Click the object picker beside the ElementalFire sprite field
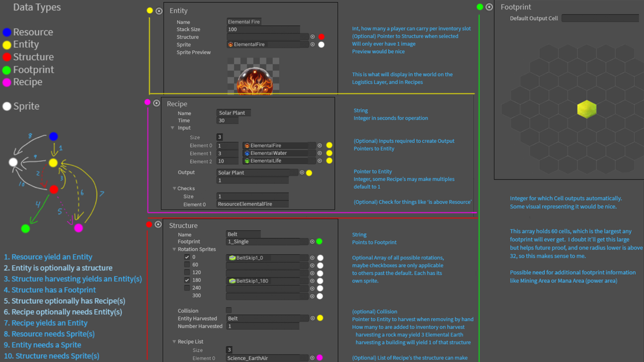 pos(312,44)
